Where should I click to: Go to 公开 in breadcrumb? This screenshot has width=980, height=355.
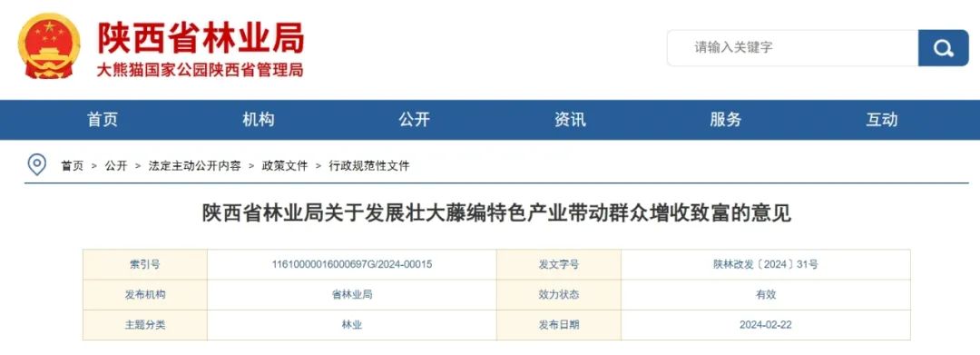115,165
